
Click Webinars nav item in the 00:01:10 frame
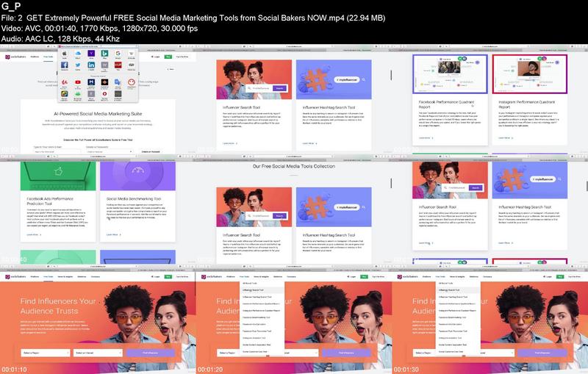[82, 276]
